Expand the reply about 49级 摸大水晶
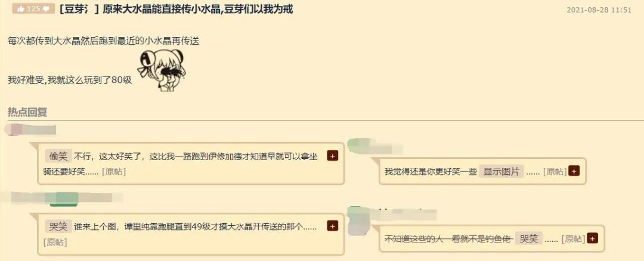Viewport: 644px width, 261px height. pos(332,226)
